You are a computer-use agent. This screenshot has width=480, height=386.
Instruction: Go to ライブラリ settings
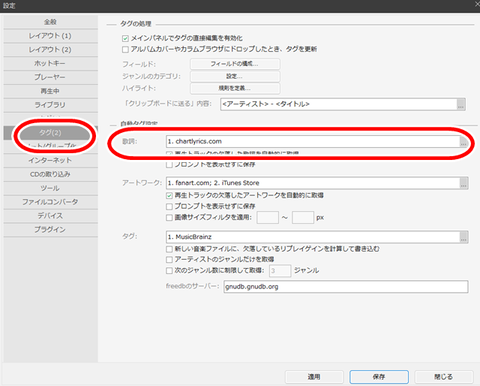(50, 105)
